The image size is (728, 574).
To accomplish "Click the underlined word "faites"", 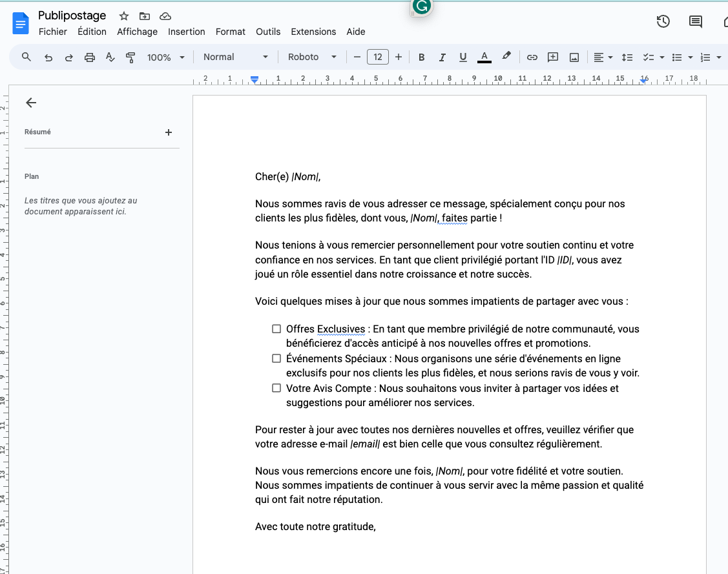I will [x=455, y=218].
